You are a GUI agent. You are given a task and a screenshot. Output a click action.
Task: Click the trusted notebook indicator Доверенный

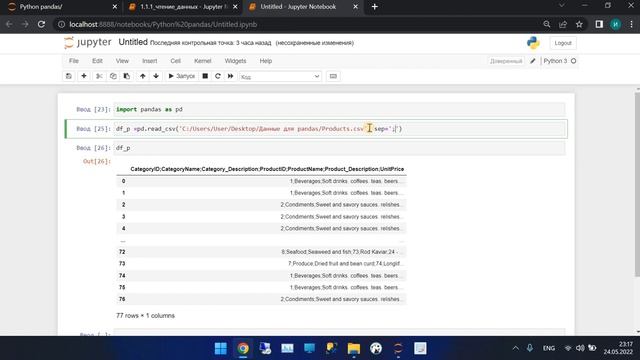point(506,61)
